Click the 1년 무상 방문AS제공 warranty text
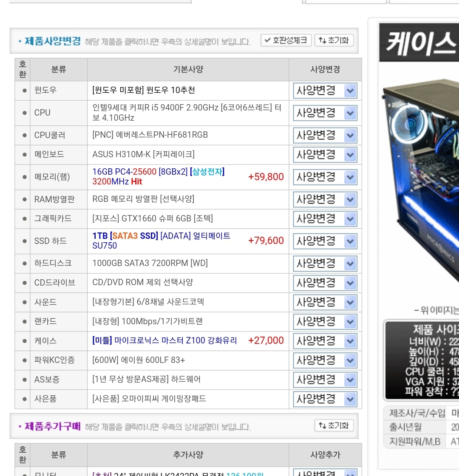This screenshot has width=459, height=476. [x=146, y=379]
